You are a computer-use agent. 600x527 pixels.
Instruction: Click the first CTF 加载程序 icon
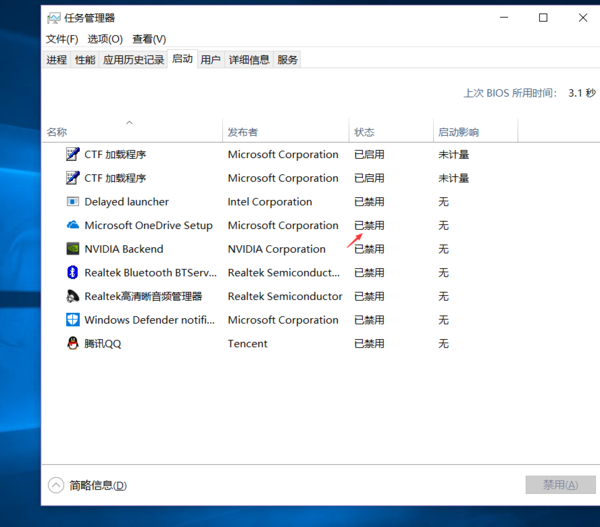(x=72, y=154)
